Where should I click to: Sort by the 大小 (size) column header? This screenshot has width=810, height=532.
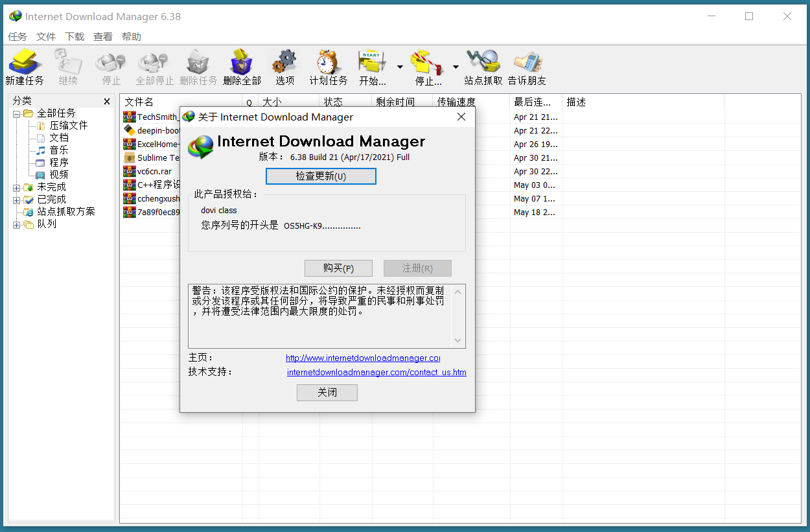pyautogui.click(x=289, y=102)
